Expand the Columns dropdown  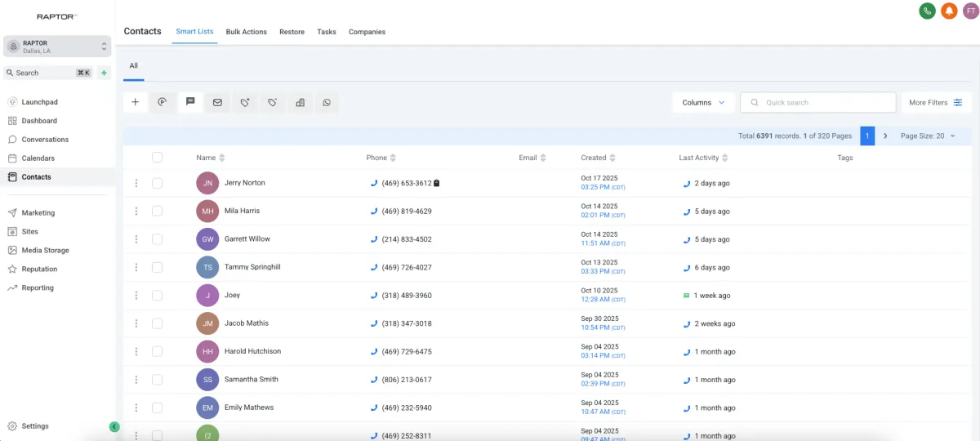click(x=703, y=102)
